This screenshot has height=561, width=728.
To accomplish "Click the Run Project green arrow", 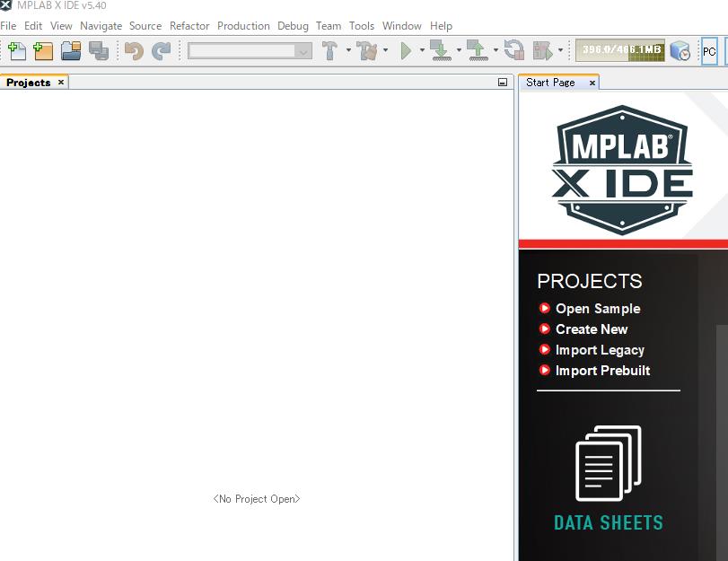I will [406, 50].
